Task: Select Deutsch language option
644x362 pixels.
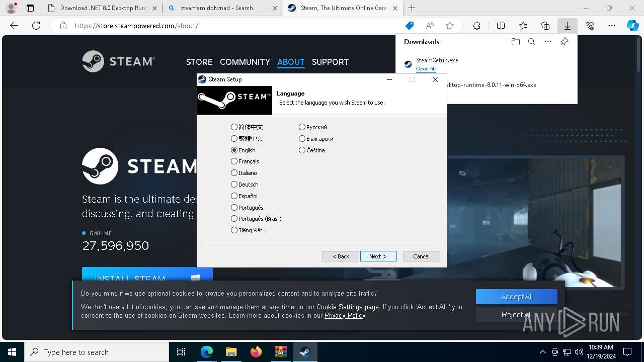Action: [x=245, y=185]
